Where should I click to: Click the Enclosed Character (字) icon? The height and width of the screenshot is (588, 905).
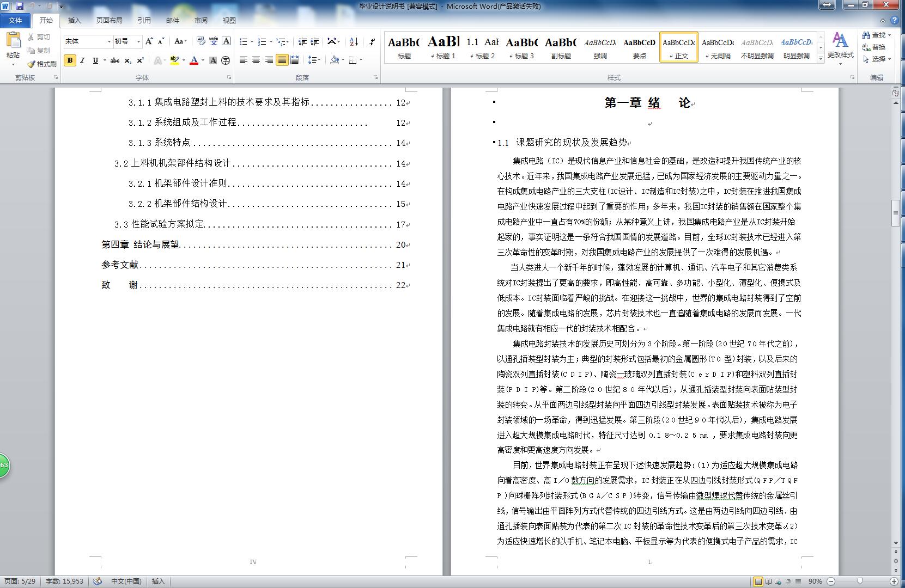(226, 60)
